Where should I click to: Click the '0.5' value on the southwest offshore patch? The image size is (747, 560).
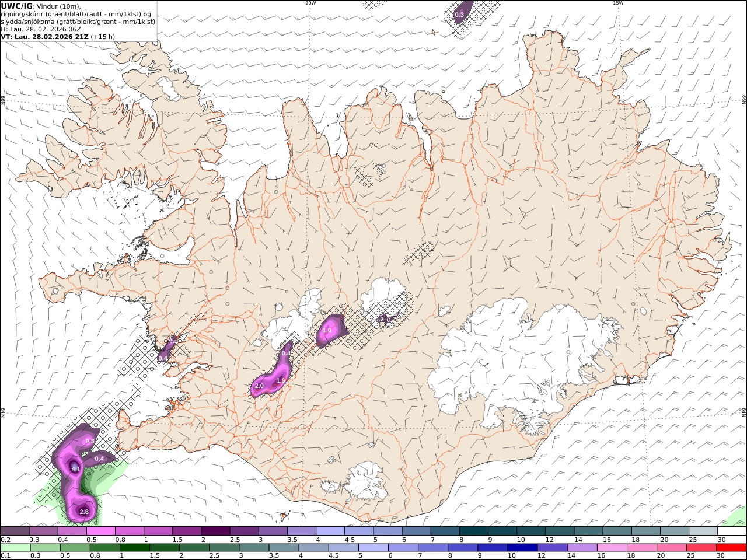[90, 441]
